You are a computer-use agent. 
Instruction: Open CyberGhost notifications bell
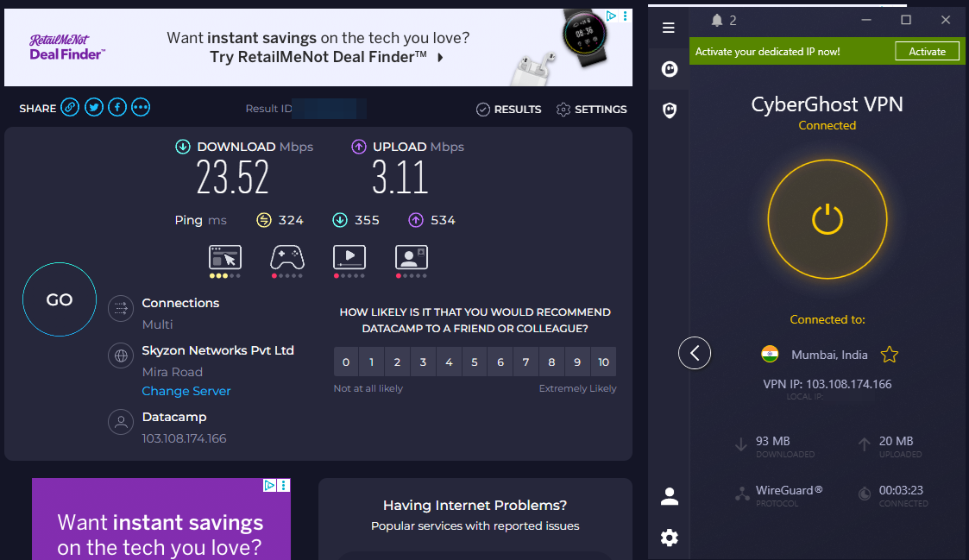[x=717, y=21]
